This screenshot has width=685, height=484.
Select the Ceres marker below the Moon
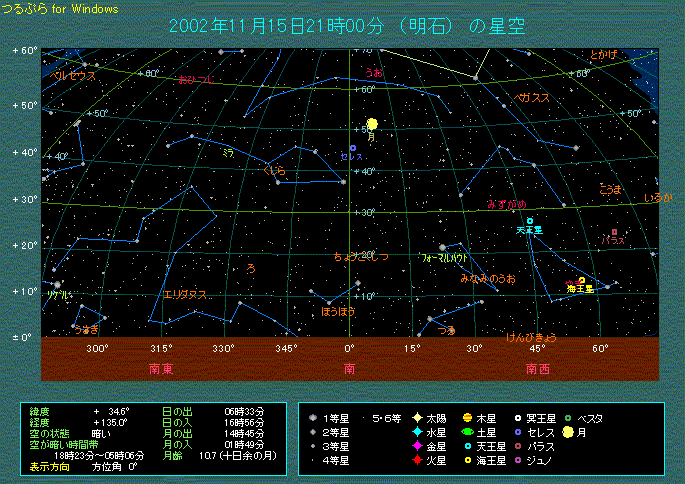[x=353, y=148]
